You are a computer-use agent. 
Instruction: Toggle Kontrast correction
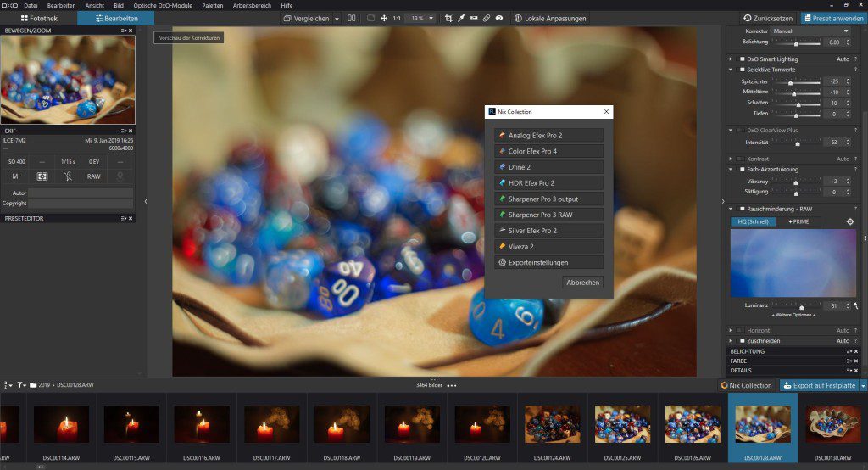[x=743, y=159]
